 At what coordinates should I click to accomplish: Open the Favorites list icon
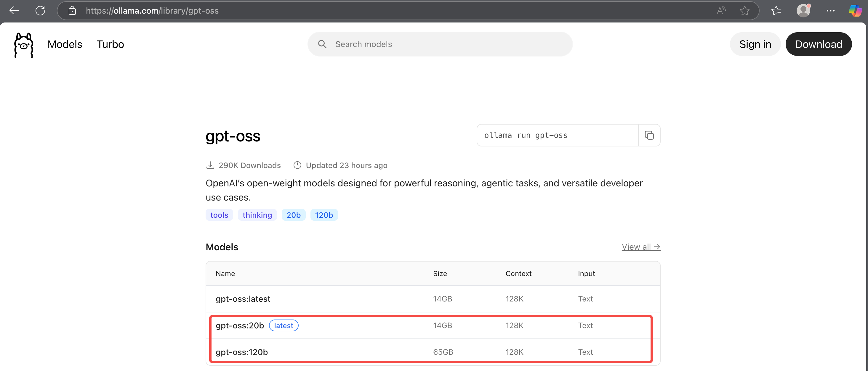tap(776, 11)
